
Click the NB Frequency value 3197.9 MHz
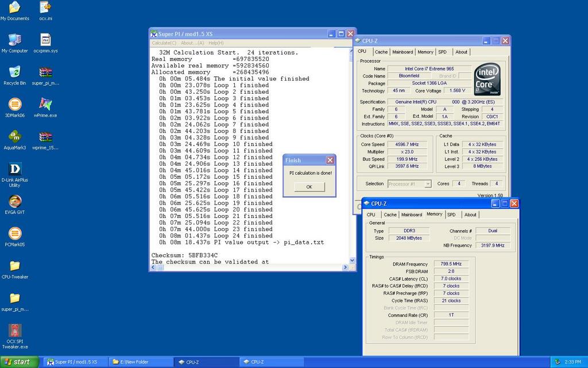click(493, 246)
